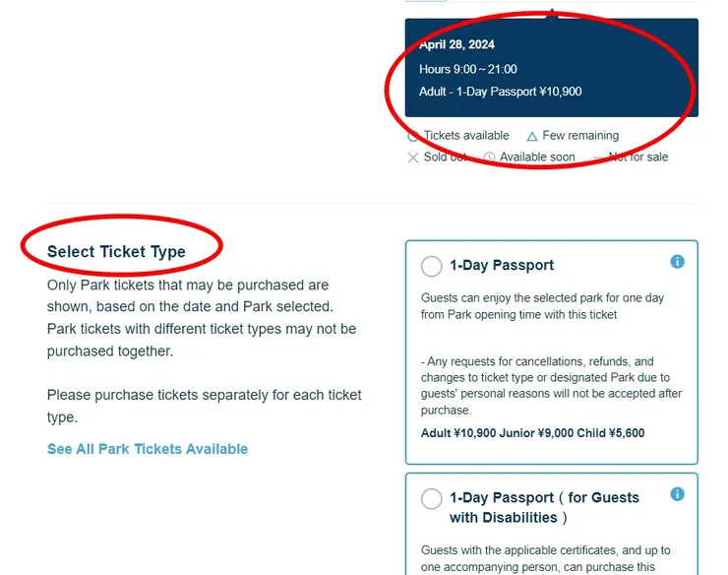Click the Hours 9:00~21:00 text

[x=467, y=69]
